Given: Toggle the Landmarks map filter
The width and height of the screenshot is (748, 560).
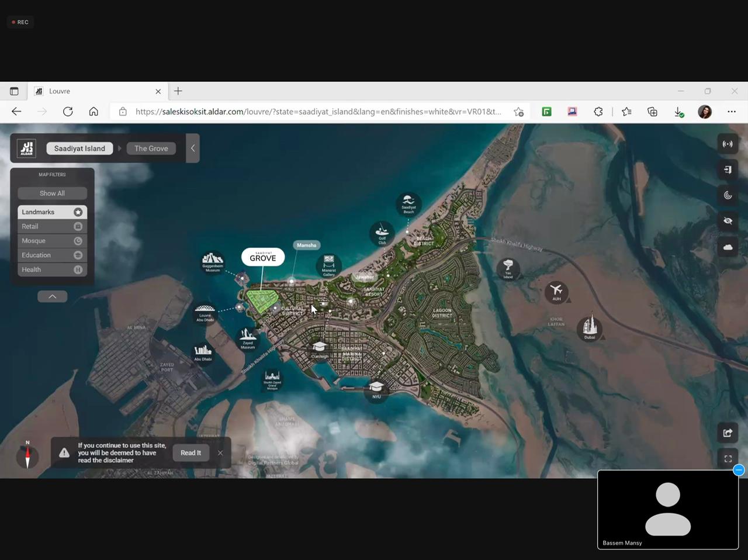Looking at the screenshot, I should (52, 212).
